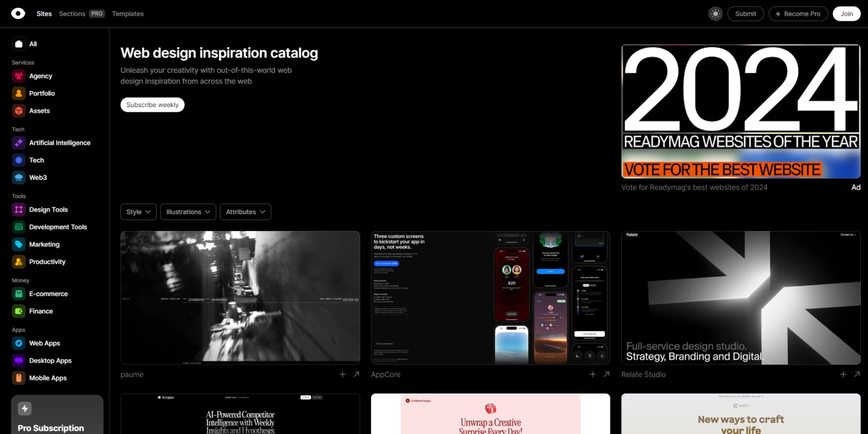Viewport: 868px width, 434px height.
Task: Select the Agency category icon in sidebar
Action: click(x=18, y=76)
